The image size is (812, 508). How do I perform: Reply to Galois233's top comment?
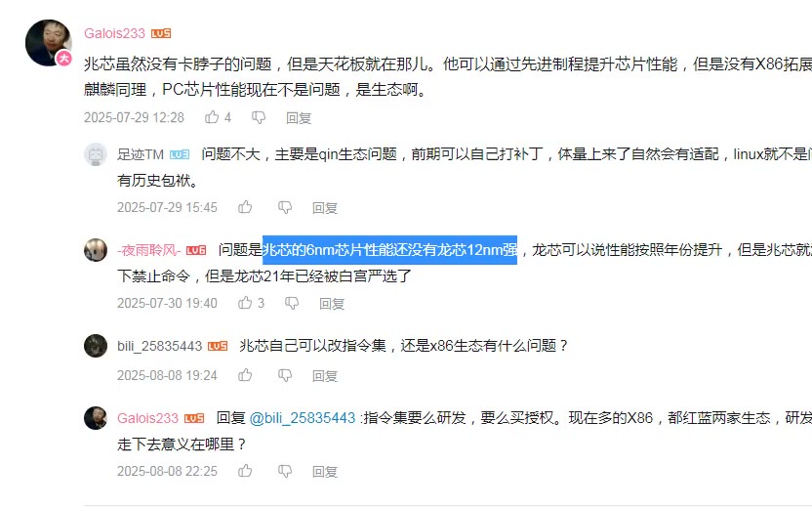(x=299, y=118)
